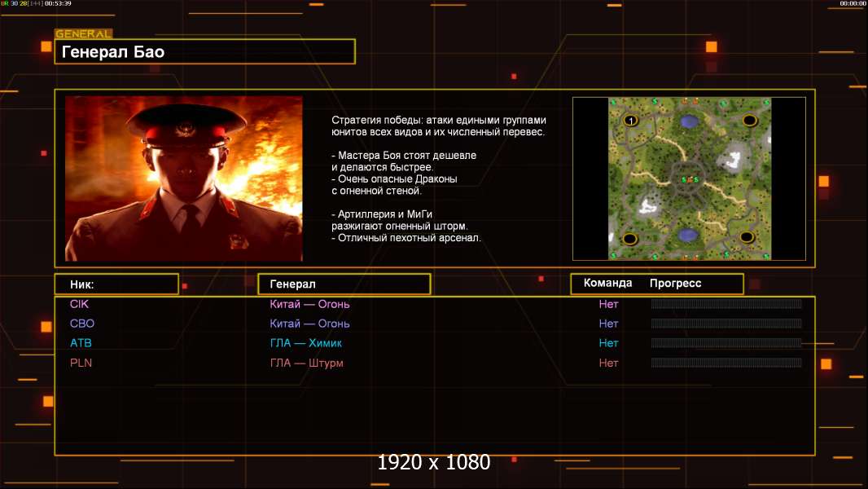Click team value "Нет" for CBO

click(608, 324)
